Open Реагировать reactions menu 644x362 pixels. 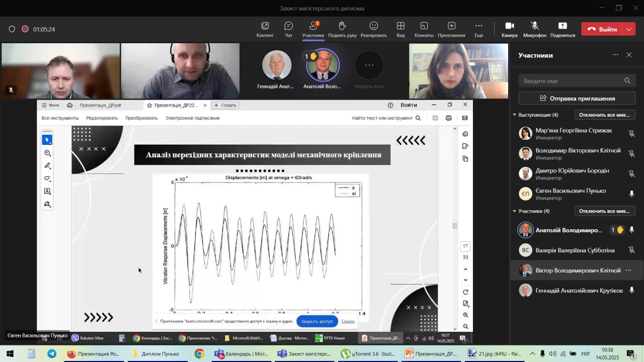[373, 29]
